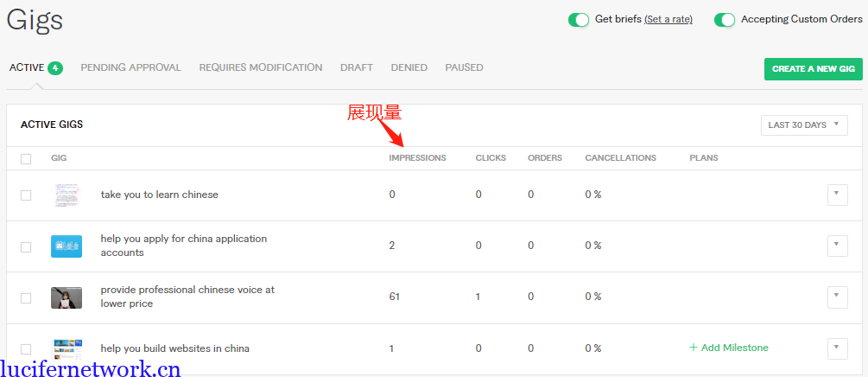Screen dimensions: 868x377
Task: Open the Chinese voice gig thumbnail
Action: [67, 297]
